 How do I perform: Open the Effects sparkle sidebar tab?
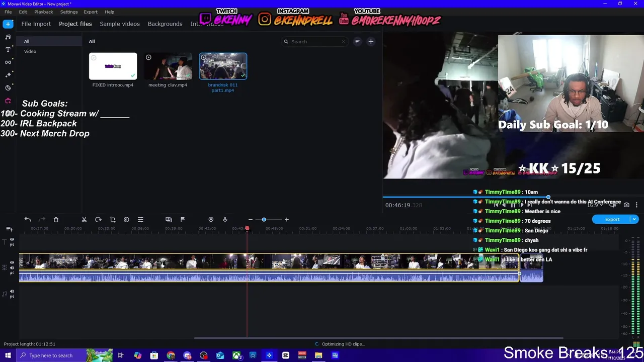click(x=8, y=74)
